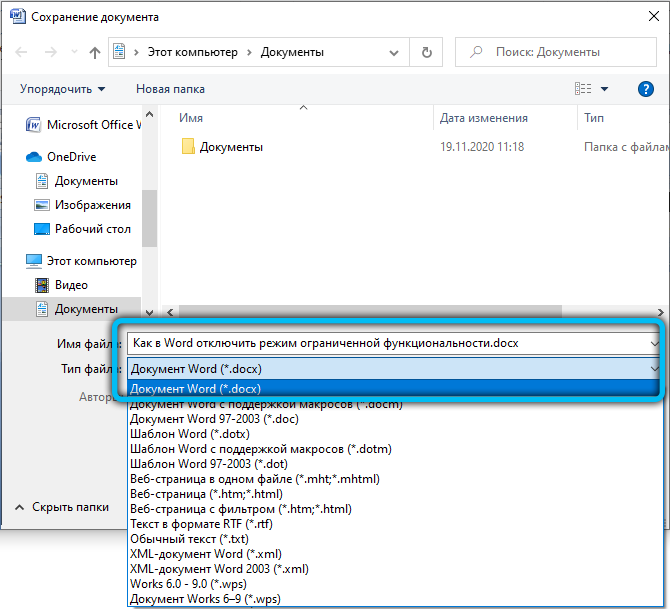670x609 pixels.
Task: Open the Документы folder in file list
Action: tap(230, 147)
